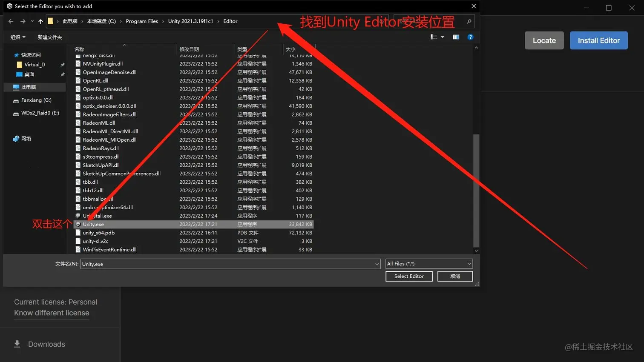Image resolution: width=644 pixels, height=362 pixels.
Task: Open the Know different license link
Action: click(51, 313)
